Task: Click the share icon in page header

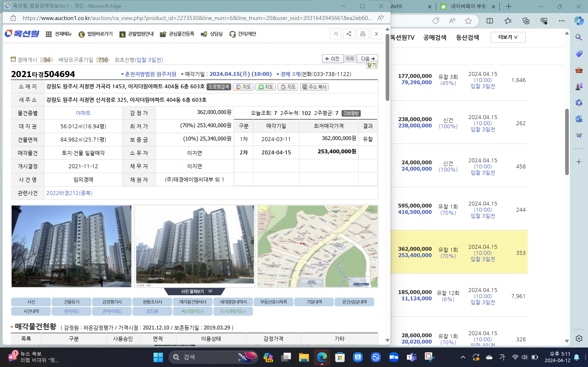Action: coord(349,34)
